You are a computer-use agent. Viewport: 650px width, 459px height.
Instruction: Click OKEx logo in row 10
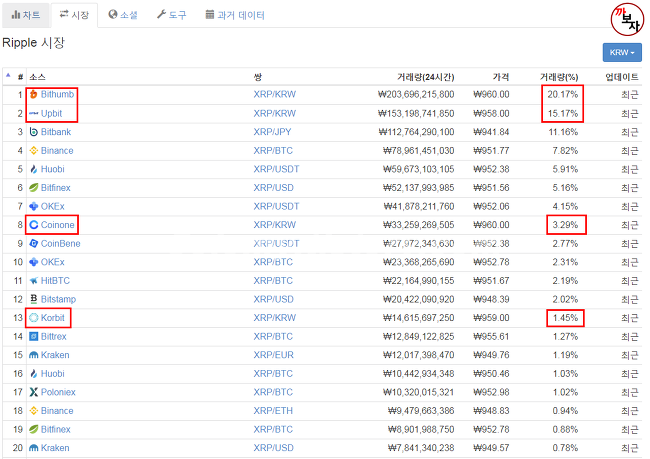coord(34,262)
